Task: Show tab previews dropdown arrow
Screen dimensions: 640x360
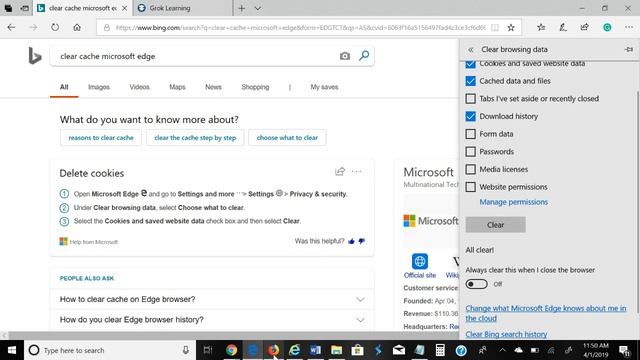Action: pos(258,8)
